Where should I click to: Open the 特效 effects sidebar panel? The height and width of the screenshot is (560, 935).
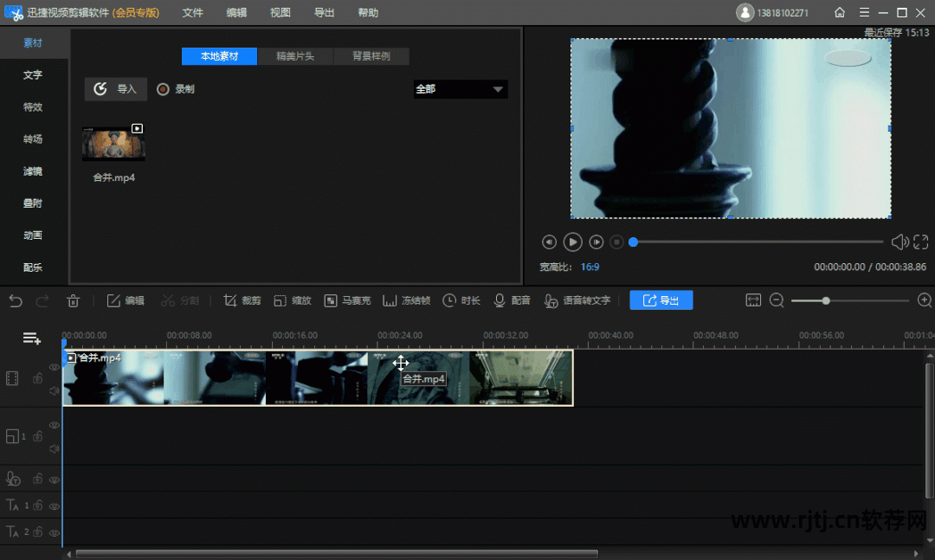33,106
